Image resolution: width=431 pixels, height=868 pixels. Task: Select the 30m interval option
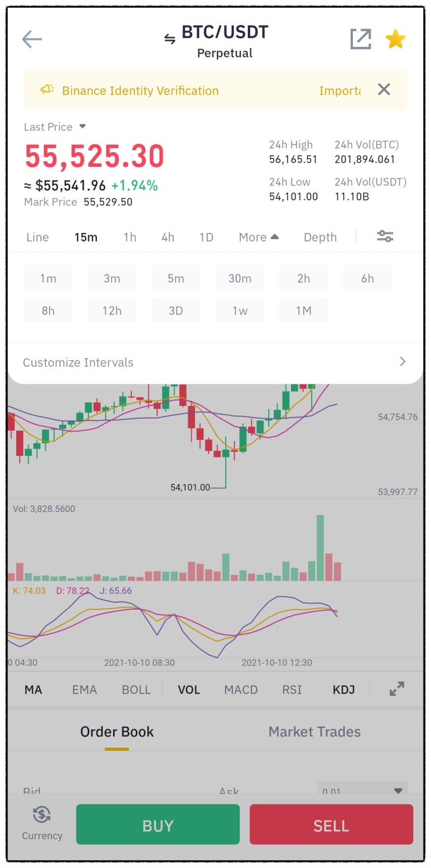240,278
